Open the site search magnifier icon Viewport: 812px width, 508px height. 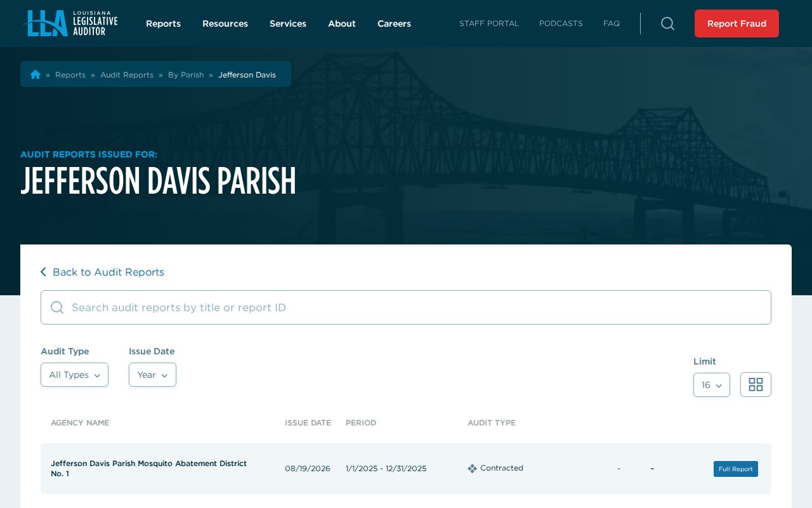[667, 23]
